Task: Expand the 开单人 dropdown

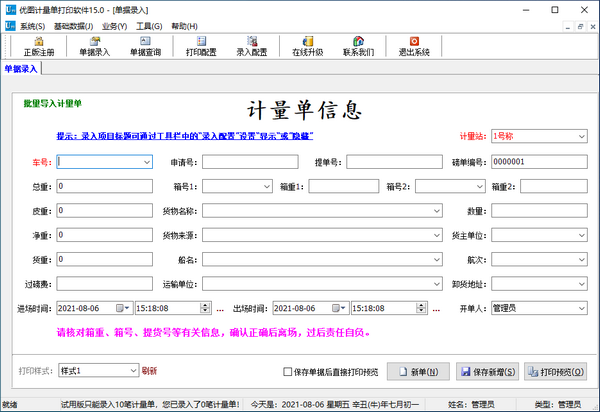Action: 581,309
